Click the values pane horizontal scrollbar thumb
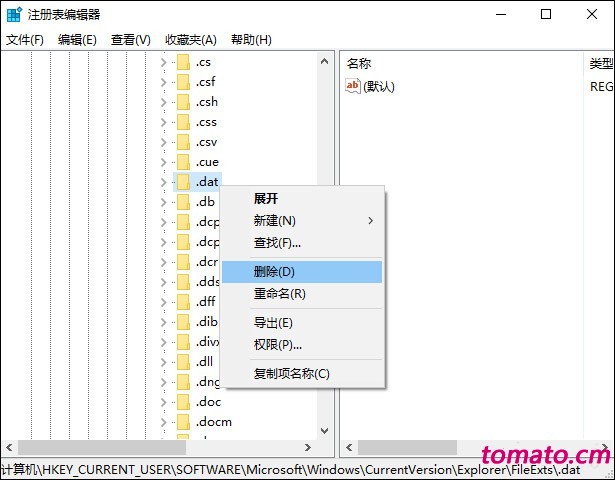 (x=408, y=447)
